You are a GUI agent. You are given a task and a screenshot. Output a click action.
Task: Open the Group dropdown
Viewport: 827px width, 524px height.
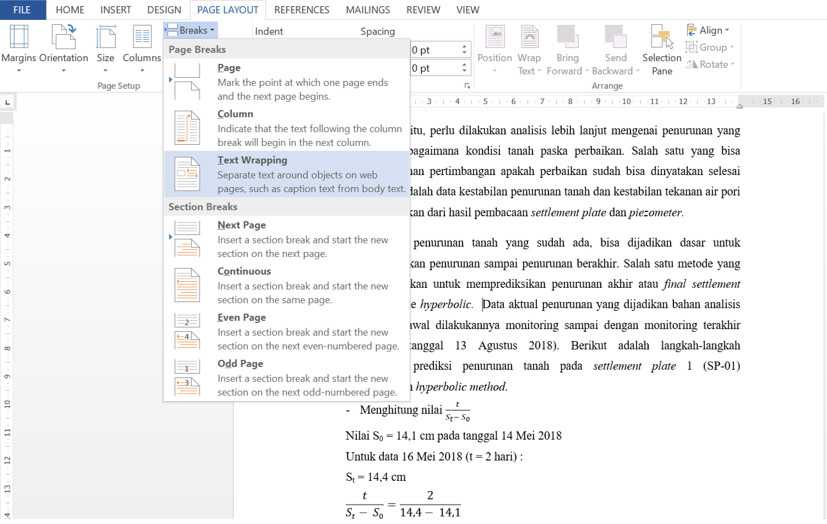pyautogui.click(x=709, y=47)
